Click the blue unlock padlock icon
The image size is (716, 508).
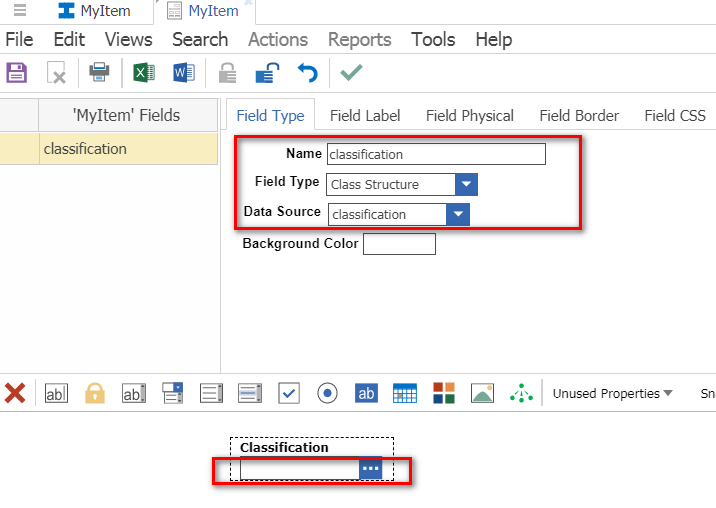(x=267, y=73)
